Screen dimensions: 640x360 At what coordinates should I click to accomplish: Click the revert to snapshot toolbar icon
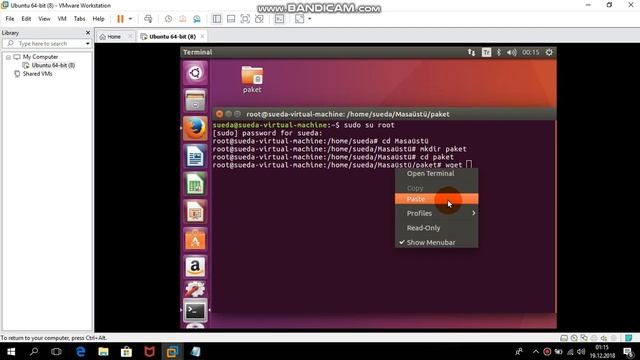click(182, 19)
